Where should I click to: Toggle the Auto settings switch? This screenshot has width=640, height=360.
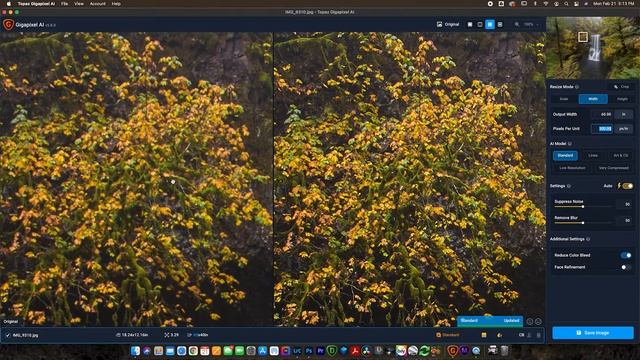point(628,186)
